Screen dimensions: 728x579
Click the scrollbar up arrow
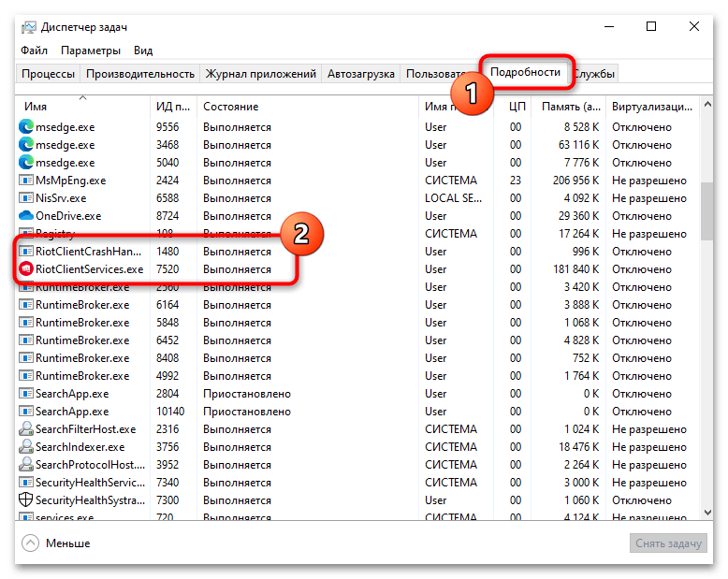[x=707, y=105]
